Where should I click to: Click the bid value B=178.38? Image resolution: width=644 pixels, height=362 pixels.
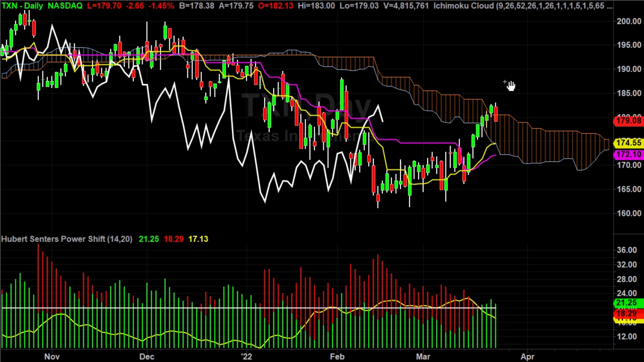click(197, 6)
